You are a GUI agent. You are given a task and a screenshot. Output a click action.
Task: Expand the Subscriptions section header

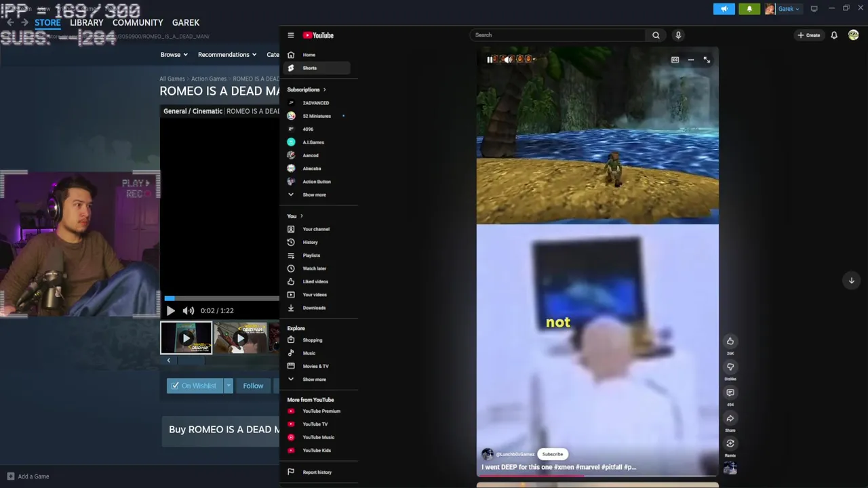click(x=307, y=89)
